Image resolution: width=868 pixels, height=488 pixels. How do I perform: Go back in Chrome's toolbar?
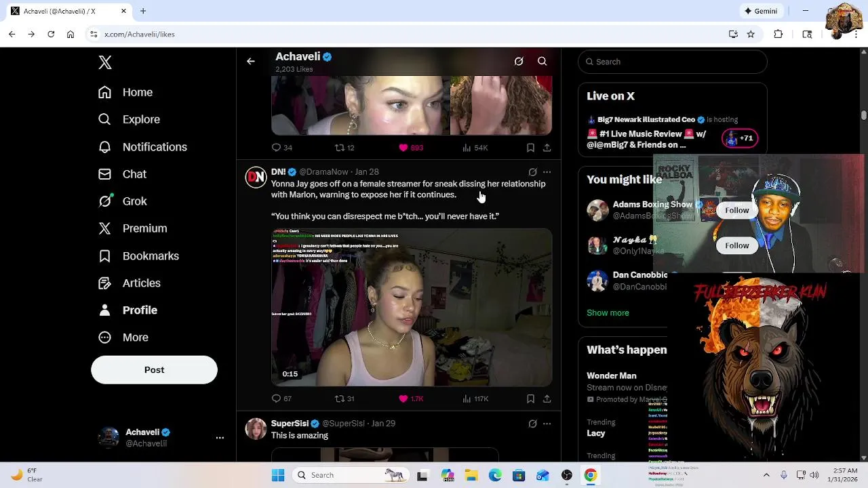(12, 34)
